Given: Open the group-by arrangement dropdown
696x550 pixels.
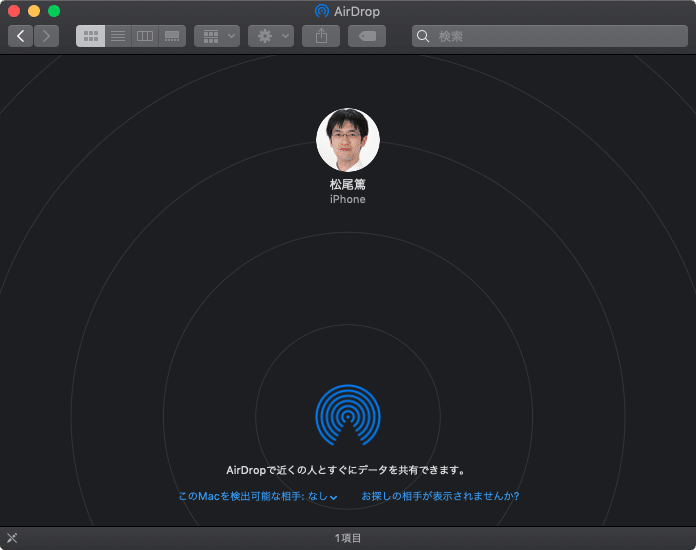Looking at the screenshot, I should [x=217, y=36].
